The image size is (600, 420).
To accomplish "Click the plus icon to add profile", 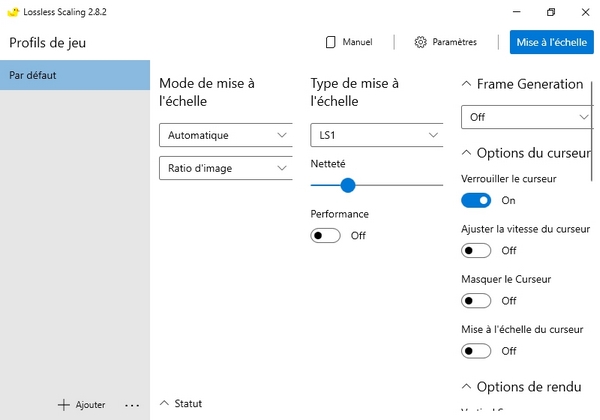I will pos(64,405).
